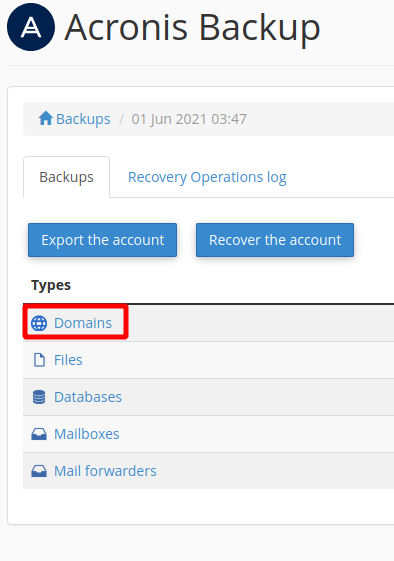Image resolution: width=394 pixels, height=561 pixels.
Task: Click the inbox icon beside Mail forwarders
Action: pyautogui.click(x=39, y=471)
